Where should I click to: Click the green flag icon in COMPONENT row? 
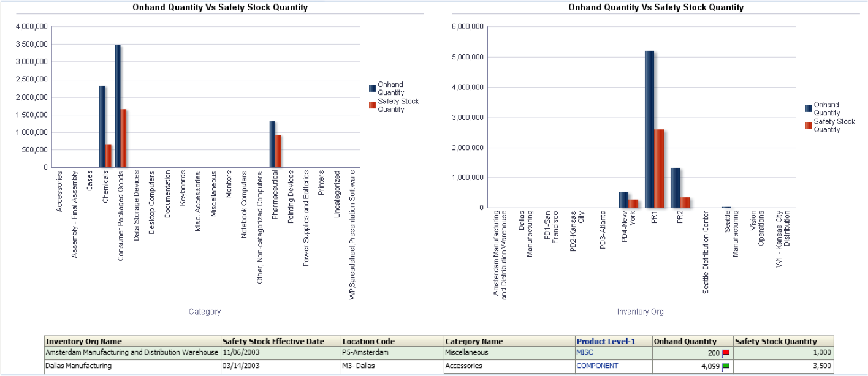[726, 367]
